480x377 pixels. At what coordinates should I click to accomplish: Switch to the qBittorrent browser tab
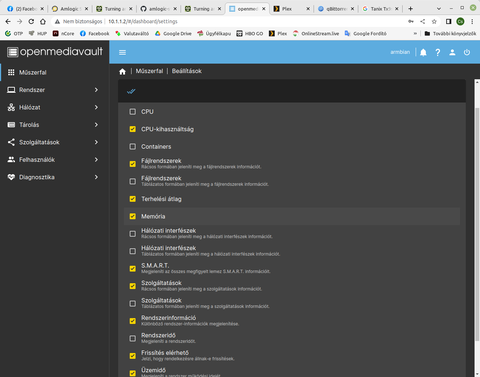[x=336, y=9]
